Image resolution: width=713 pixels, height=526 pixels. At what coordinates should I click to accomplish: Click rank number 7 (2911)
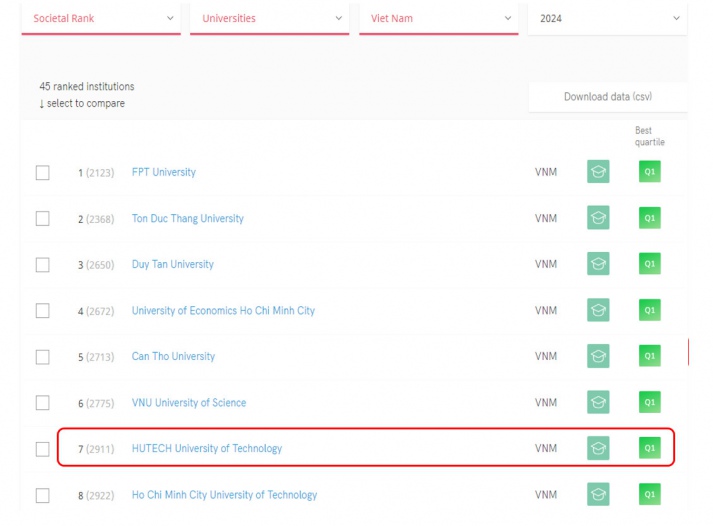pyautogui.click(x=96, y=449)
